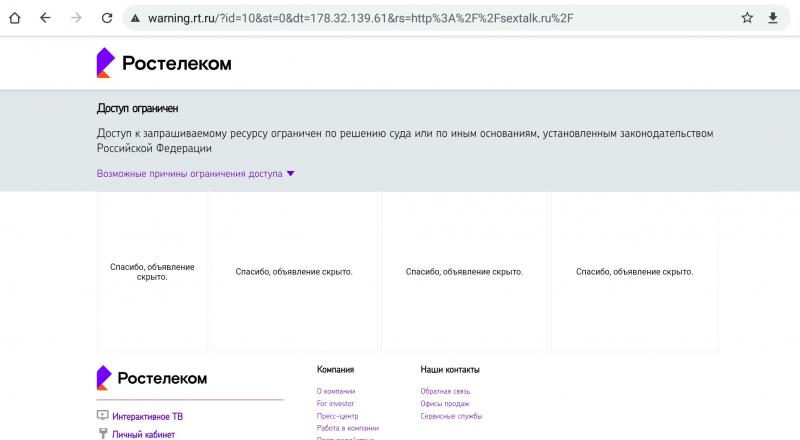Viewport: 800px width, 440px height.
Task: Click the Ростелеком logo in the header
Action: [164, 63]
